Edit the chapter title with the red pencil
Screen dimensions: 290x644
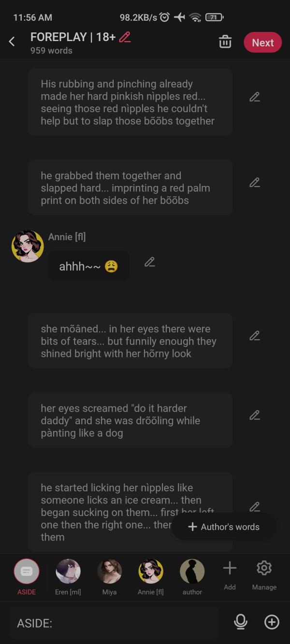click(125, 37)
